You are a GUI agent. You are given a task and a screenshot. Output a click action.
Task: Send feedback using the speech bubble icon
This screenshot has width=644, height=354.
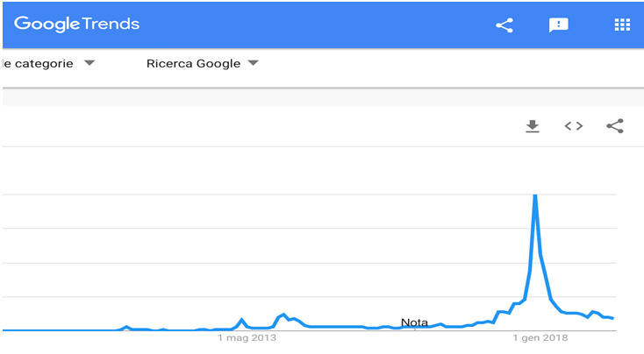coord(559,25)
